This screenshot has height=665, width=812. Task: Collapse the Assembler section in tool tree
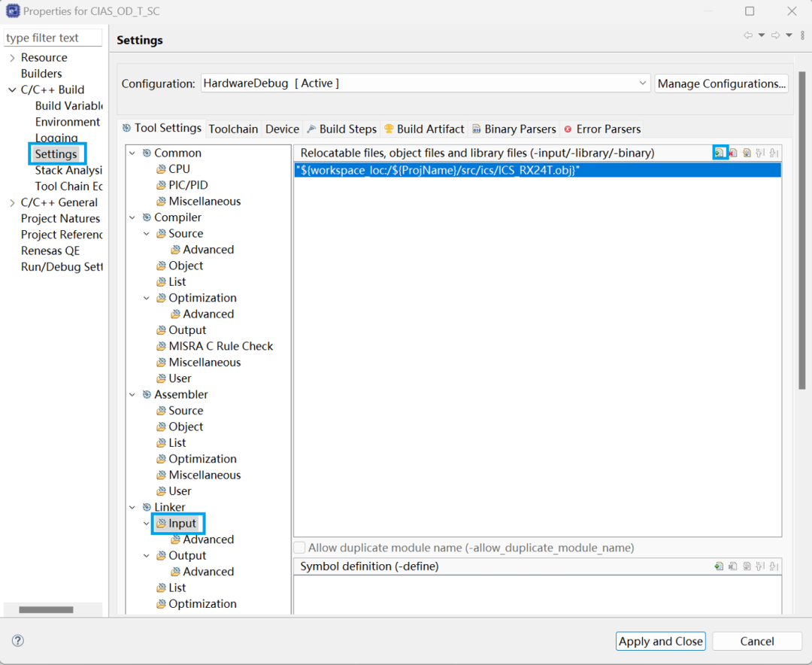pos(132,394)
